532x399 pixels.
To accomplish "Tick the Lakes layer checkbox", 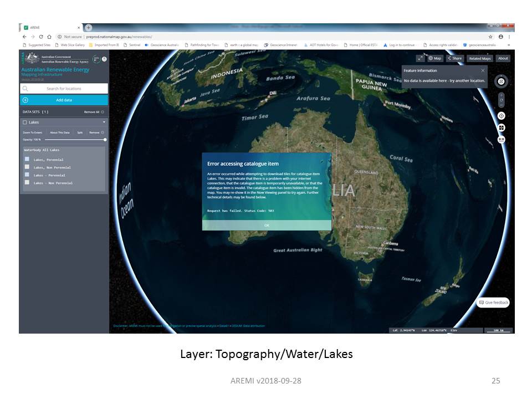I will 25,122.
